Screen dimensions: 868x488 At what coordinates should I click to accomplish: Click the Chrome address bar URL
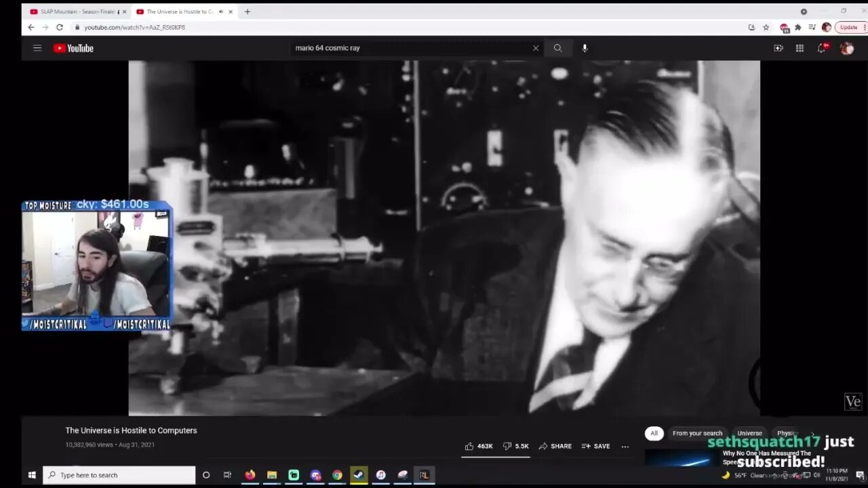click(x=134, y=27)
